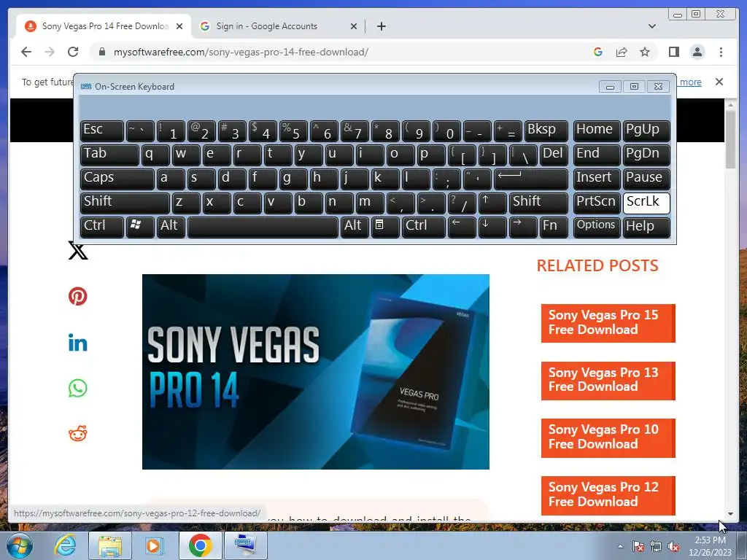Toggle right Shift key on keyboard
The height and width of the screenshot is (560, 747).
[x=538, y=203]
